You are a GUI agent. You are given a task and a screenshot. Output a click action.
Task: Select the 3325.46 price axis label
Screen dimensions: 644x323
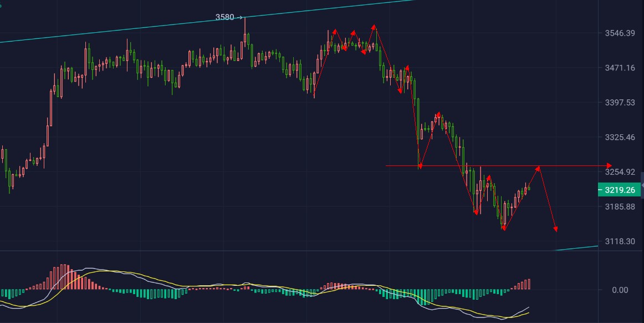[620, 137]
